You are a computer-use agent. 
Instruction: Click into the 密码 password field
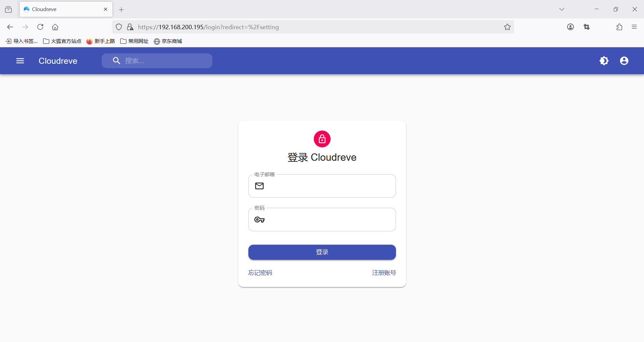(x=322, y=219)
